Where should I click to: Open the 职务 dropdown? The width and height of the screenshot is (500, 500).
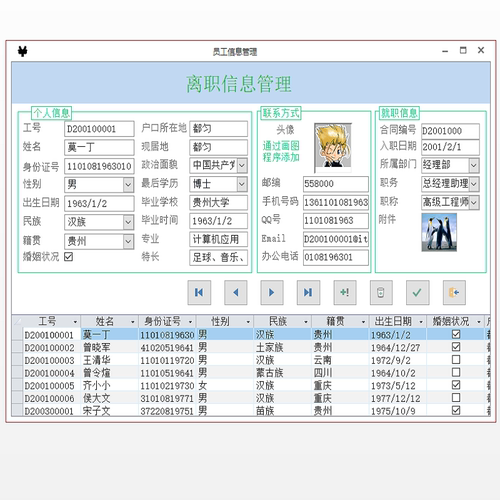(474, 184)
